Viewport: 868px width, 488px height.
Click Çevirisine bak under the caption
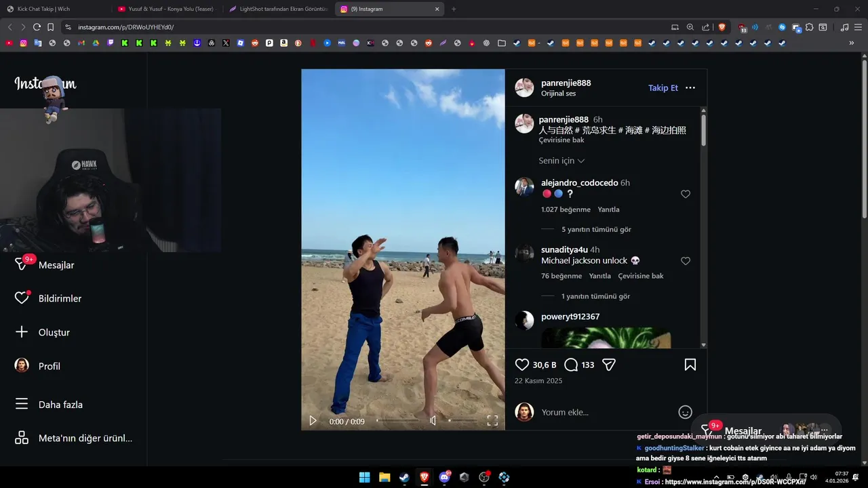point(561,140)
